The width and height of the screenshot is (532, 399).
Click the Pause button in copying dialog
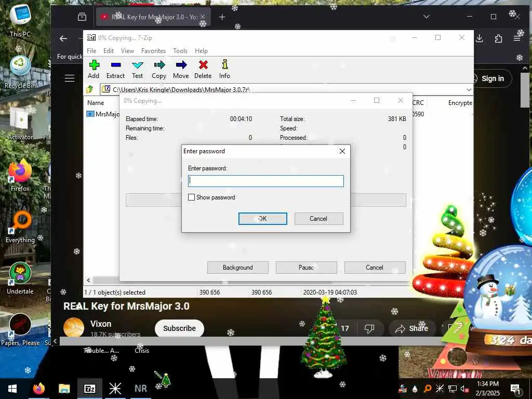[x=307, y=268]
